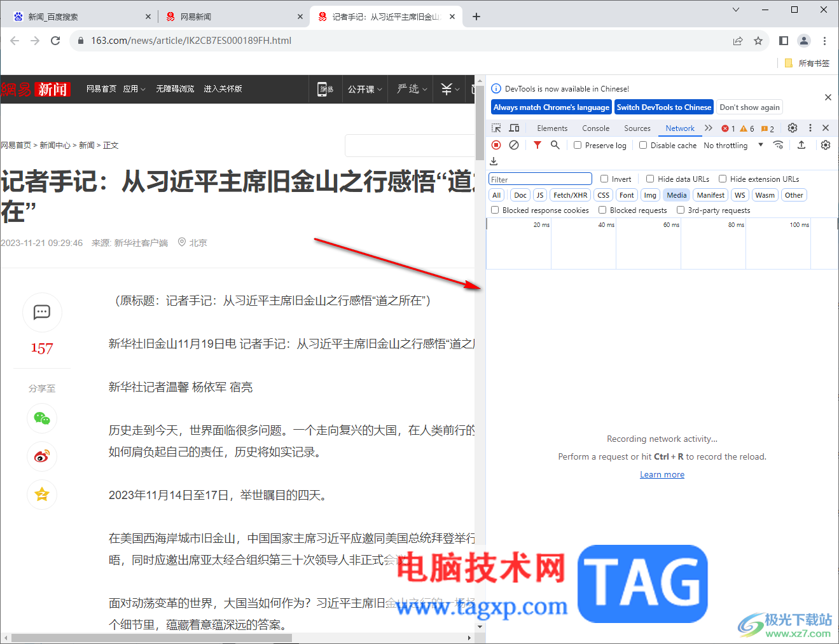839x644 pixels.
Task: Click the network request Filter input field
Action: pos(539,179)
